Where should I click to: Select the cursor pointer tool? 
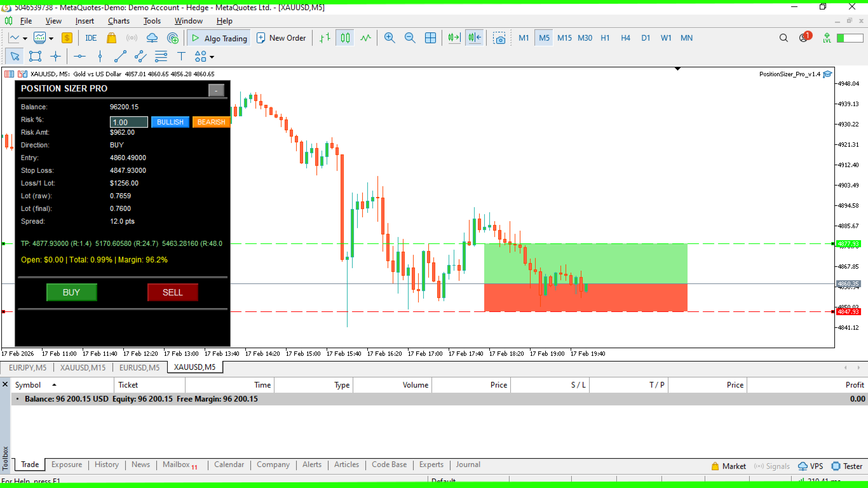point(15,56)
